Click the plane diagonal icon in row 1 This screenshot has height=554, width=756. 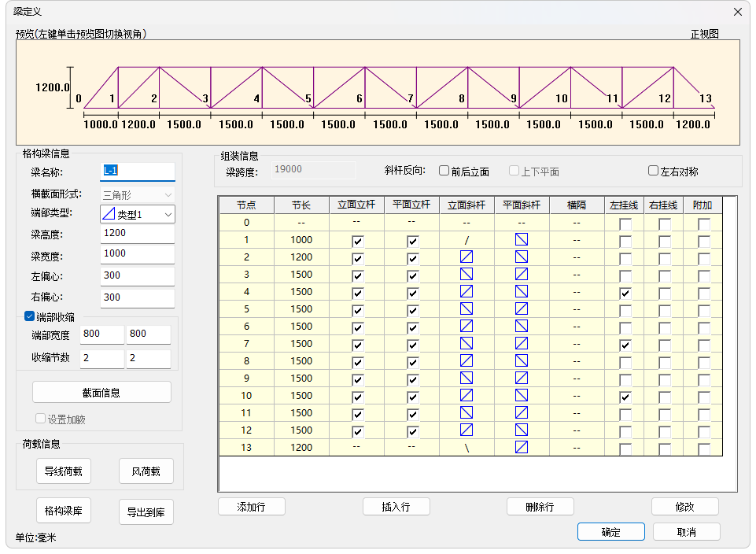(x=522, y=239)
